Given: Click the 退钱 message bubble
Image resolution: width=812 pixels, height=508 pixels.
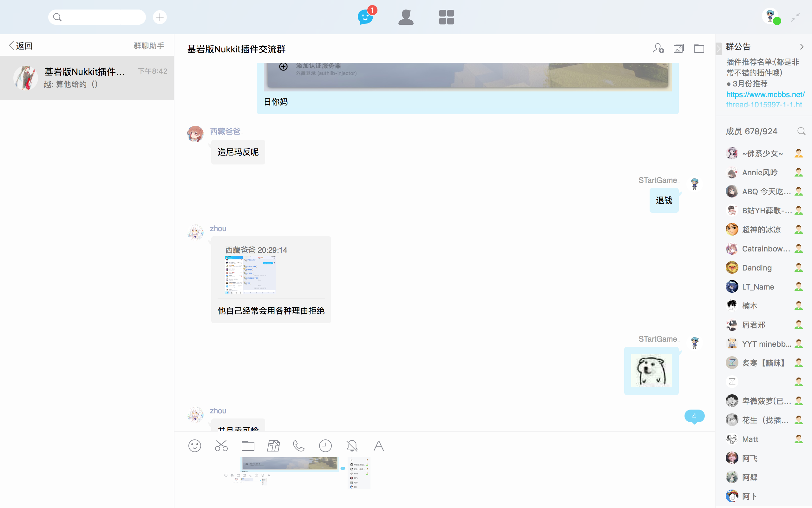Looking at the screenshot, I should [x=664, y=200].
